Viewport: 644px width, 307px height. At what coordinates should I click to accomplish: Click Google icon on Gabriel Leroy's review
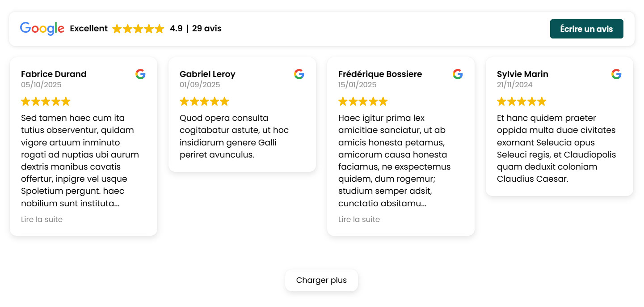tap(299, 74)
